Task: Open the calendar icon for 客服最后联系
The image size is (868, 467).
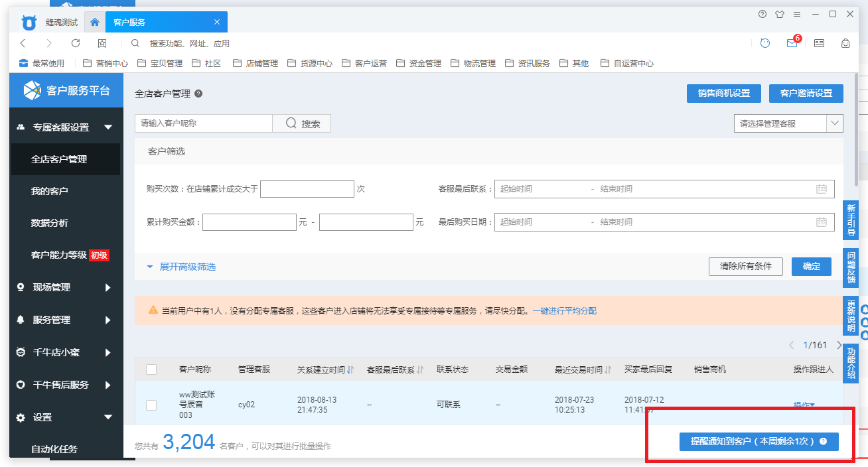Action: pos(822,189)
